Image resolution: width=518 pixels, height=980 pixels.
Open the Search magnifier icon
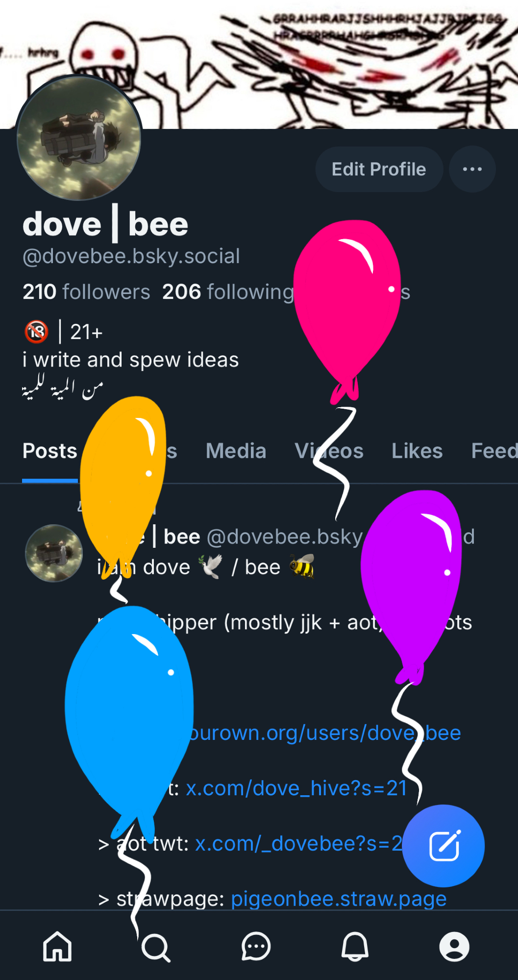156,948
